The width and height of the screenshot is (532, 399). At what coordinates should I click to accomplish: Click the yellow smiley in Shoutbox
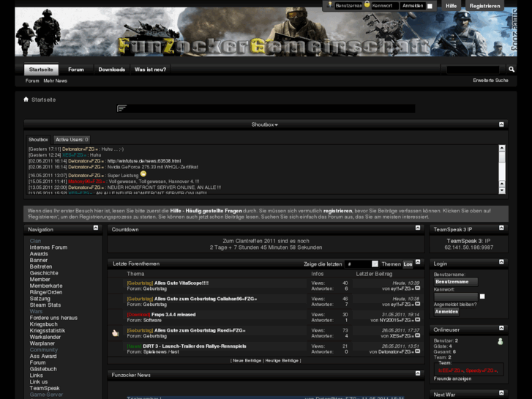(x=143, y=174)
